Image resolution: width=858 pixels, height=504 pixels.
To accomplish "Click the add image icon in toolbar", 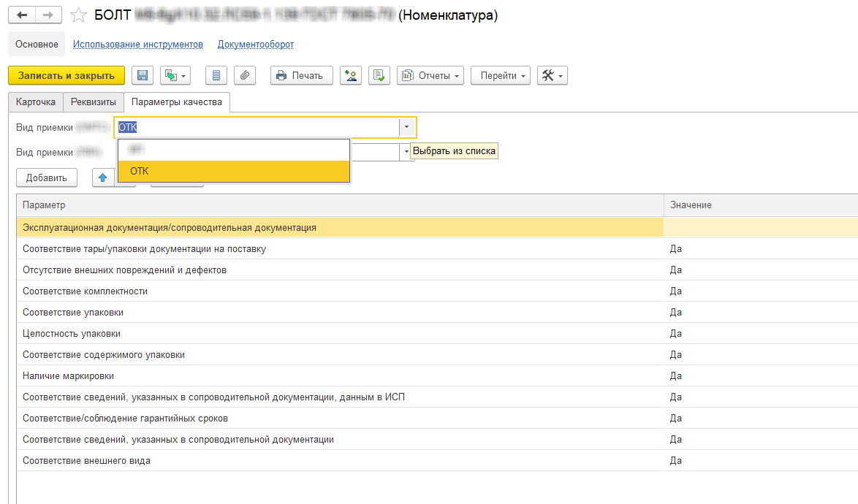I will tap(351, 75).
